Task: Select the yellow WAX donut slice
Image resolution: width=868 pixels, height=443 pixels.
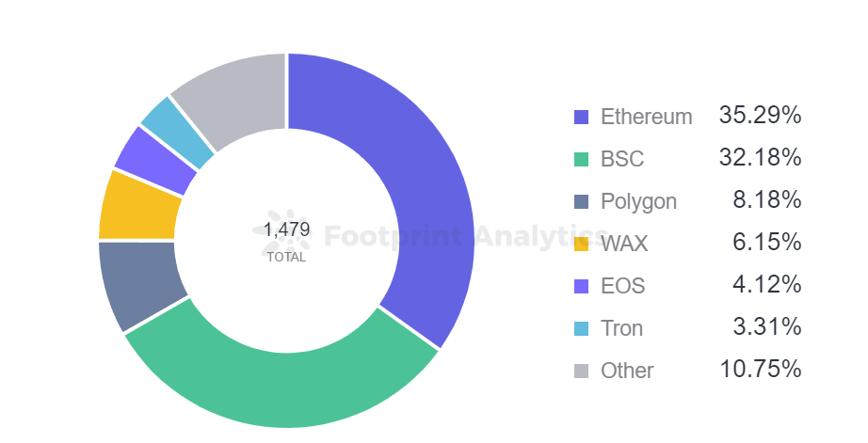Action: (137, 205)
